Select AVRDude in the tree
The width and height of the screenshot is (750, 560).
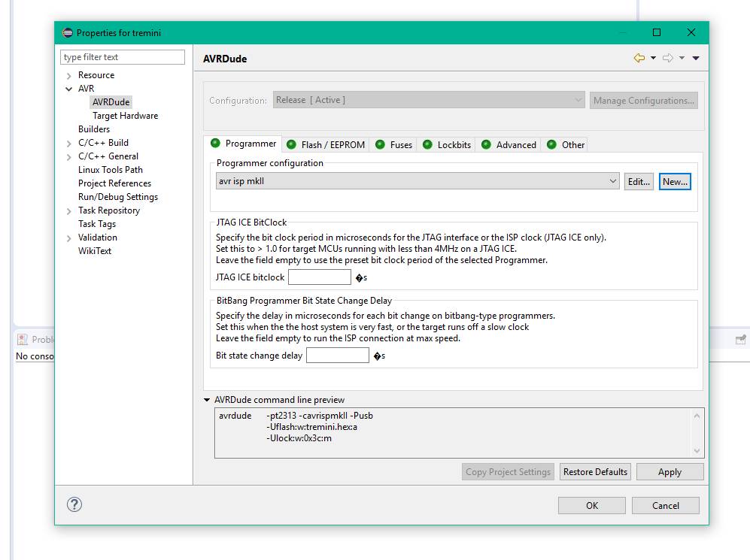(111, 102)
